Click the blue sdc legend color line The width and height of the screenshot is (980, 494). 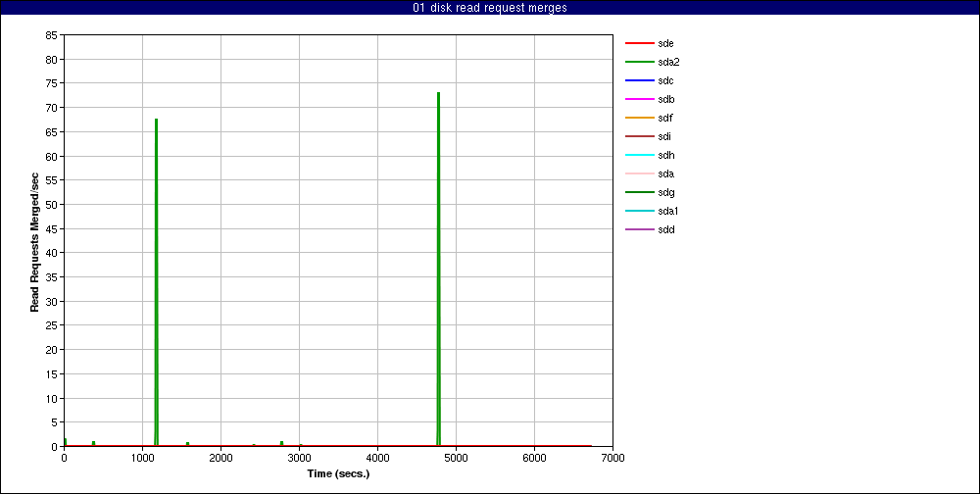(640, 81)
